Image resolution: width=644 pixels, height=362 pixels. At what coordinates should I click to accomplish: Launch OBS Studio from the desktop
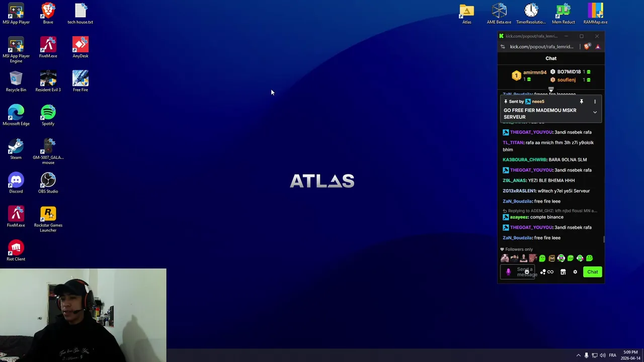click(x=48, y=183)
